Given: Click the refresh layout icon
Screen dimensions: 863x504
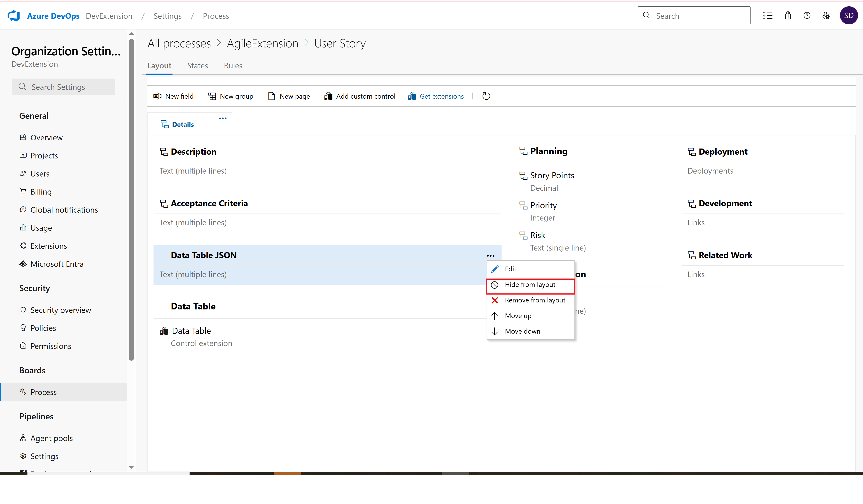Looking at the screenshot, I should pos(486,96).
